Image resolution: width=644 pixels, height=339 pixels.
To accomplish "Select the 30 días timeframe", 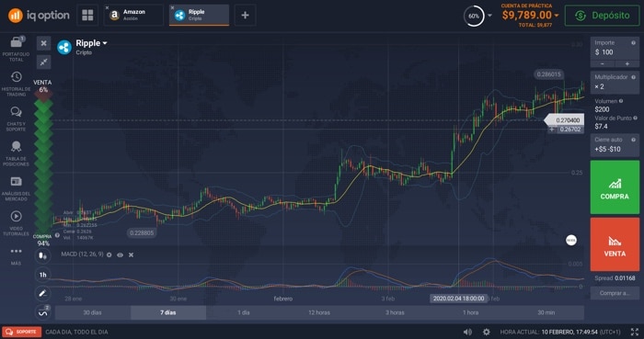I will click(x=92, y=312).
